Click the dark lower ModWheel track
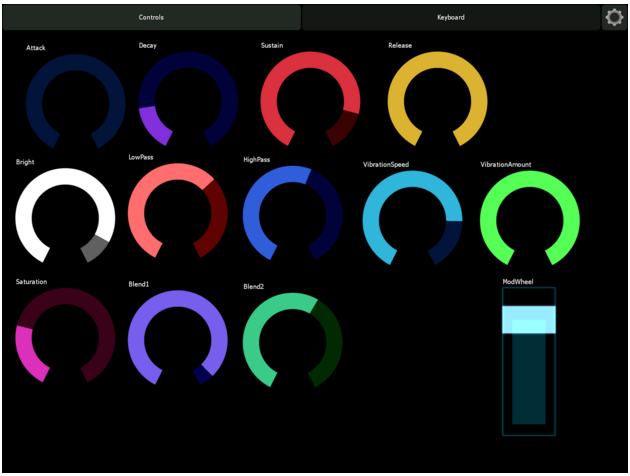630x476 pixels. [x=529, y=378]
